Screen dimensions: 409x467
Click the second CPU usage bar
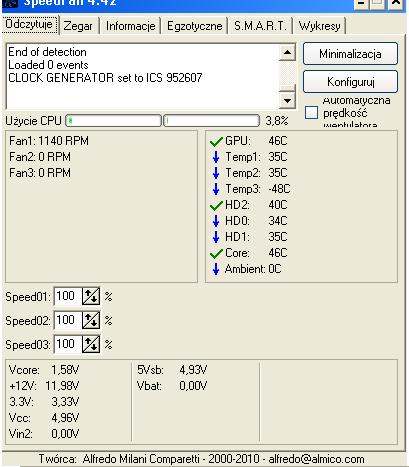coord(211,121)
